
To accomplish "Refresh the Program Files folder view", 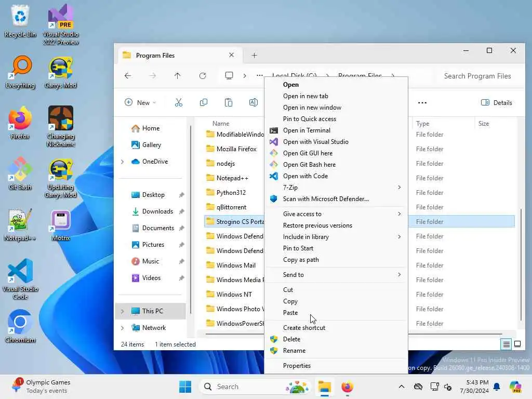I will click(x=203, y=76).
